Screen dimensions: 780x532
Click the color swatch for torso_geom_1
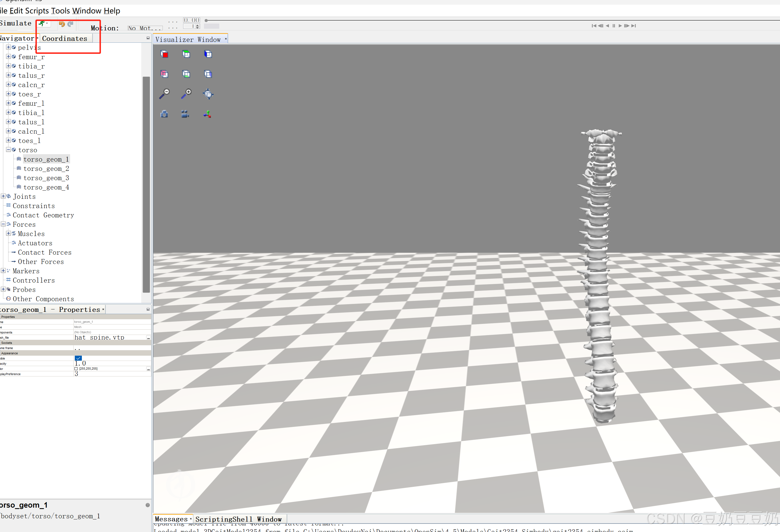point(76,369)
